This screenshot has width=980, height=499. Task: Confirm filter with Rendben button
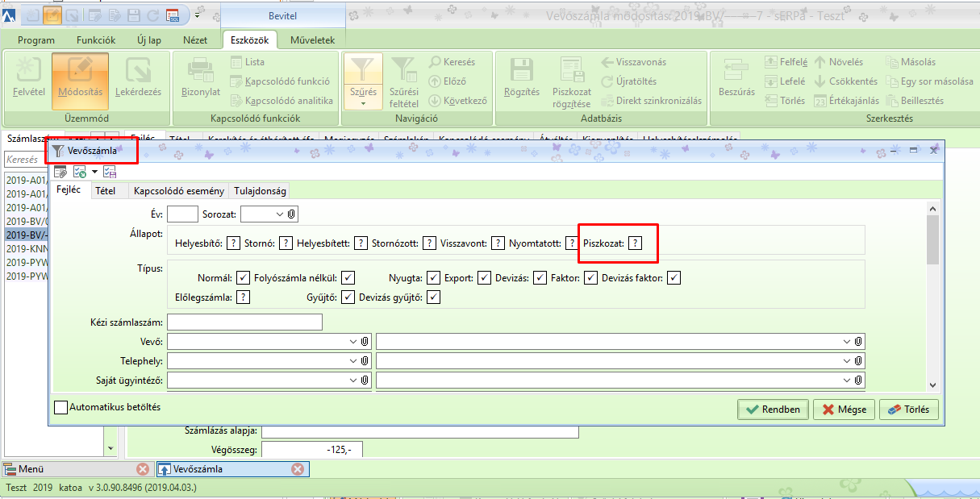click(x=773, y=410)
